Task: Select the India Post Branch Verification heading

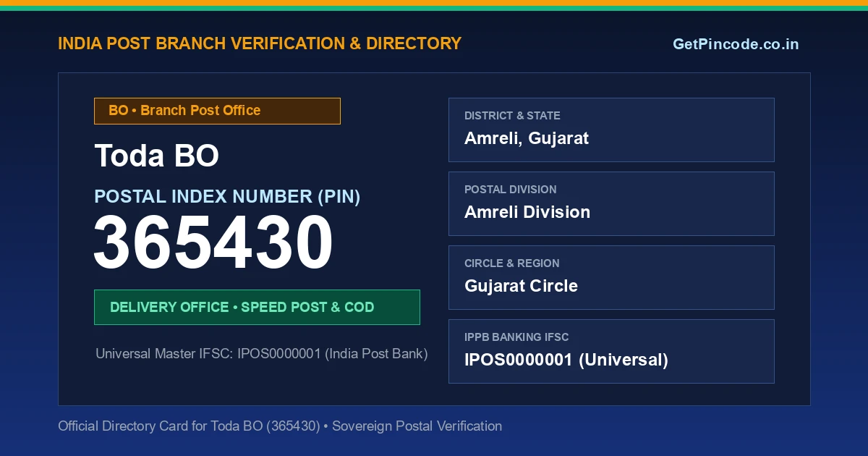Action: point(260,43)
